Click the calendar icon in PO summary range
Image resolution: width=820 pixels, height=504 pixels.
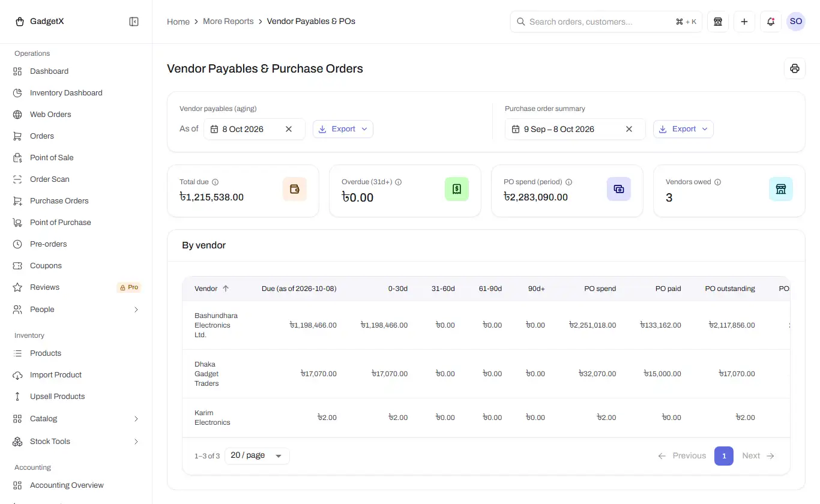516,129
